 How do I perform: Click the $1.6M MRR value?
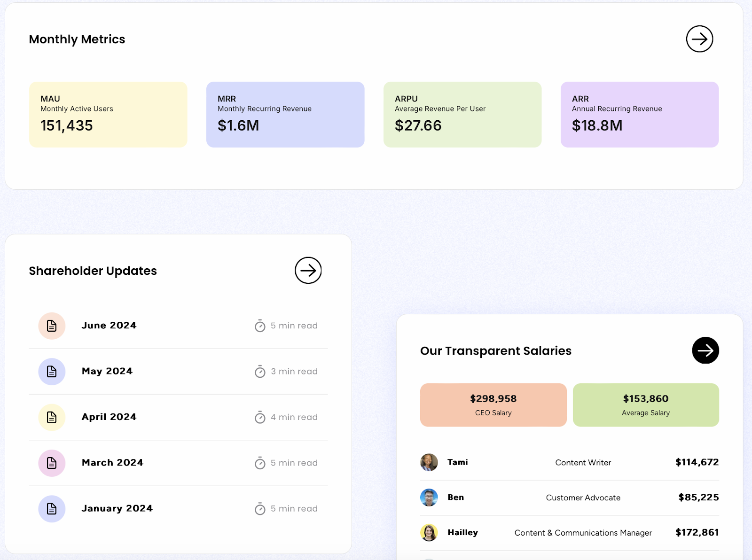click(238, 125)
